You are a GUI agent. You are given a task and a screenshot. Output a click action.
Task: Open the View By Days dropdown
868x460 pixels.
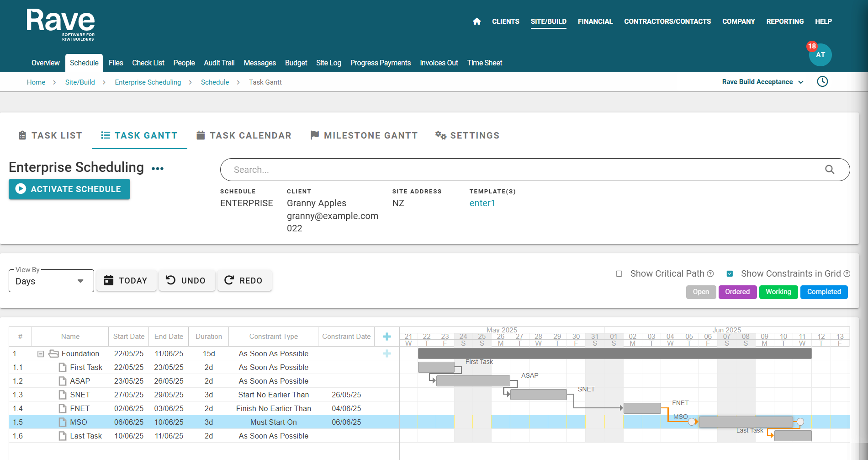[51, 281]
